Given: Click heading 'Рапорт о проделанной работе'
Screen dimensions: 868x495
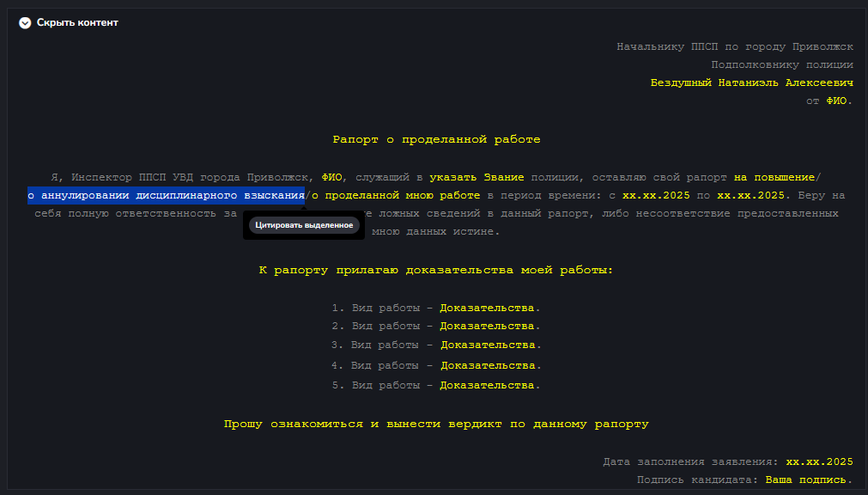Looking at the screenshot, I should [436, 140].
